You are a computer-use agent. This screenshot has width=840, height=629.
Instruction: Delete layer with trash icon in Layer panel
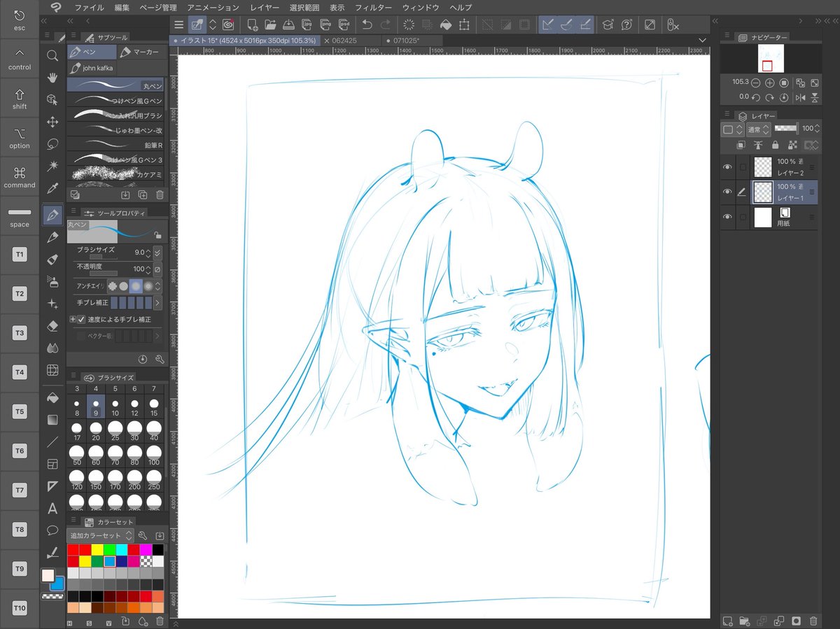point(813,621)
